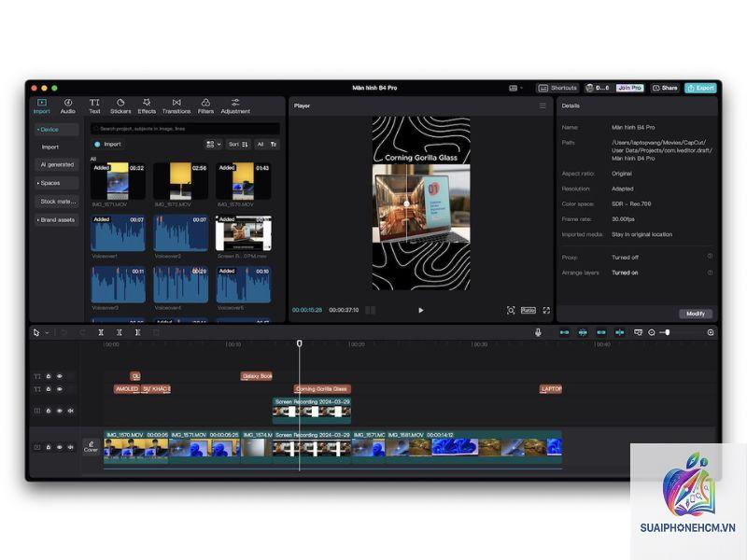Open the layout switcher dropdown in title bar
Viewport: 747px width, 560px height.
(516, 88)
